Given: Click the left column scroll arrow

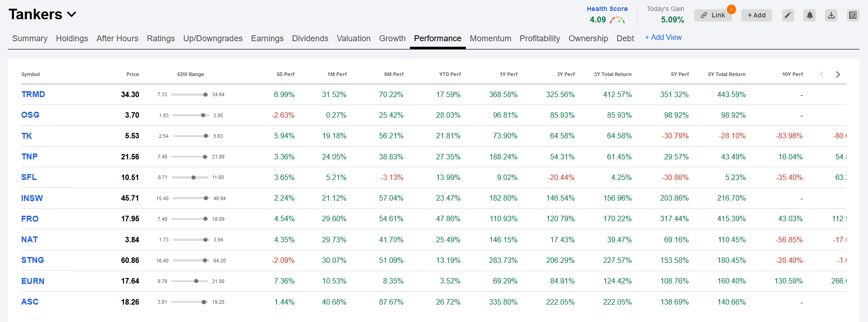Looking at the screenshot, I should (822, 74).
